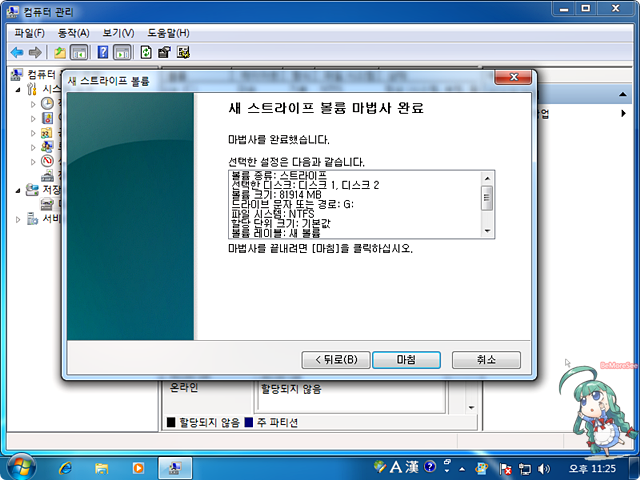Toggle the show/hide action pane button
Image resolution: width=640 pixels, height=480 pixels.
coord(122,52)
